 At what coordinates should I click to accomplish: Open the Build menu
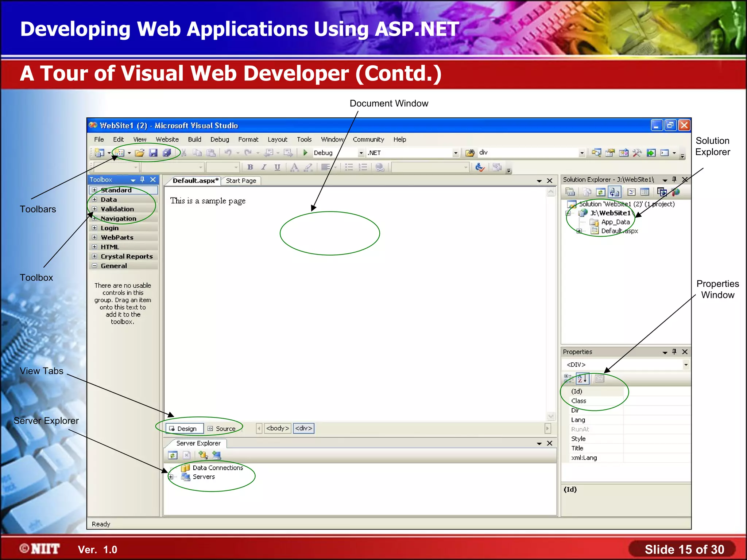[x=194, y=139]
